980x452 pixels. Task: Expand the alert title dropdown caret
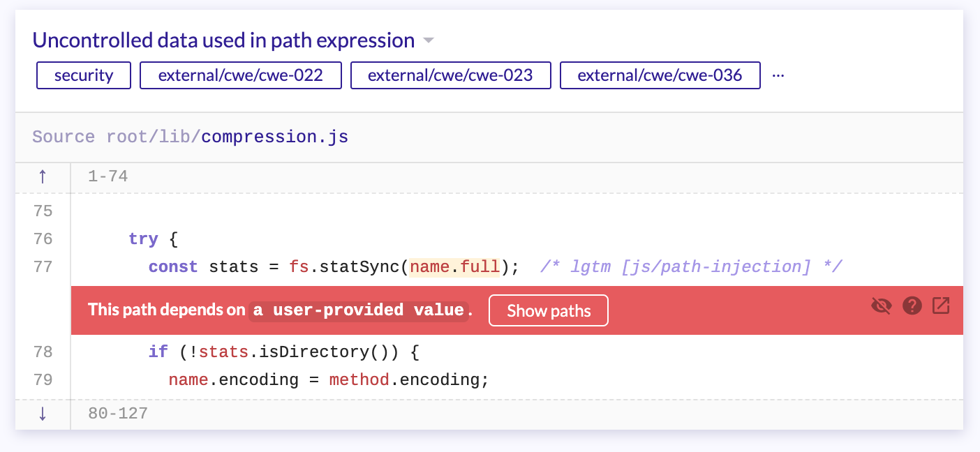429,40
